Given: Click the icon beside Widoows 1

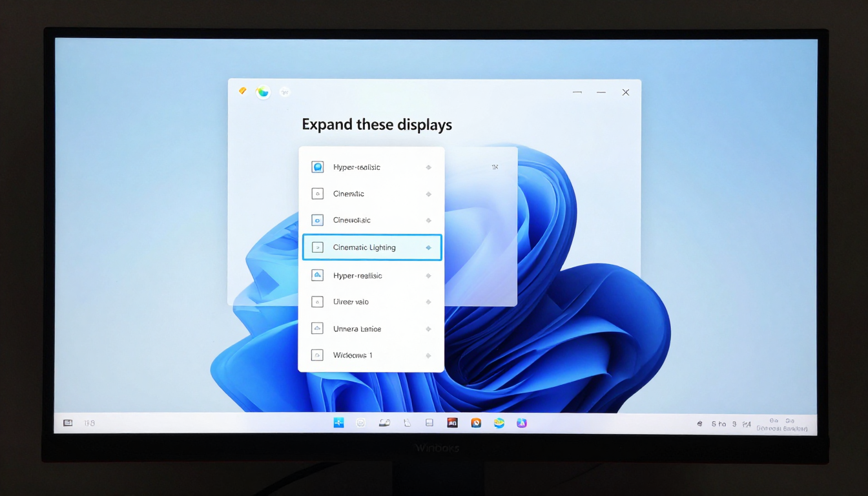Looking at the screenshot, I should [x=317, y=355].
